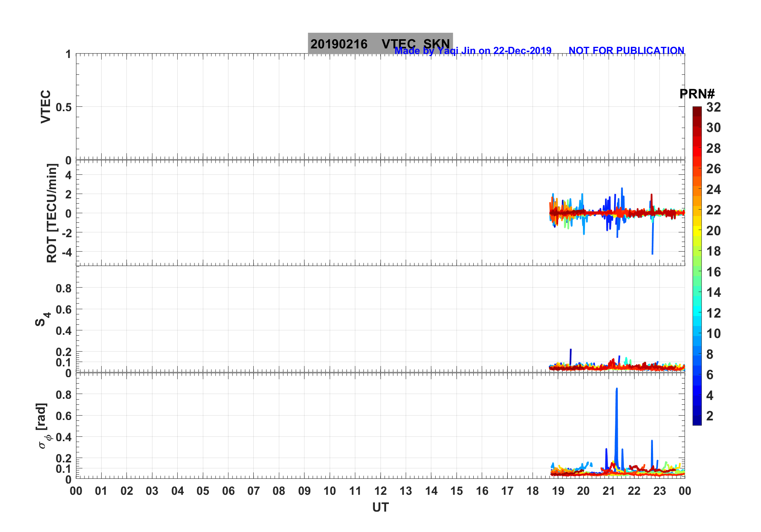Screen dimensions: 761x532
Task: Click the "06" hour tick on UT axis
Action: point(228,491)
